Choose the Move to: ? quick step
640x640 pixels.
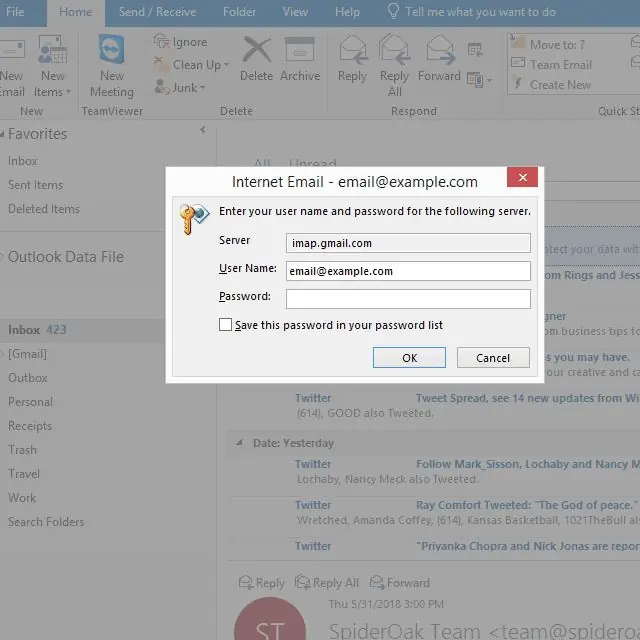[548, 44]
